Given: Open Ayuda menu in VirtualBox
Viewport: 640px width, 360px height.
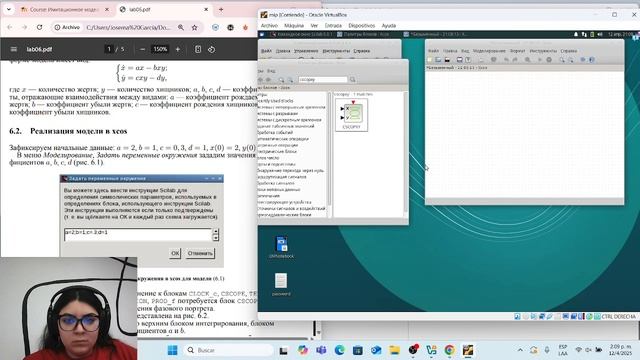Looking at the screenshot, I should [x=389, y=25].
